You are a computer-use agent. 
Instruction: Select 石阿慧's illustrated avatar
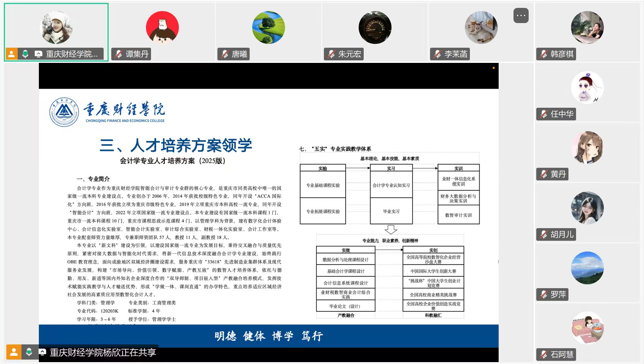coord(587,328)
